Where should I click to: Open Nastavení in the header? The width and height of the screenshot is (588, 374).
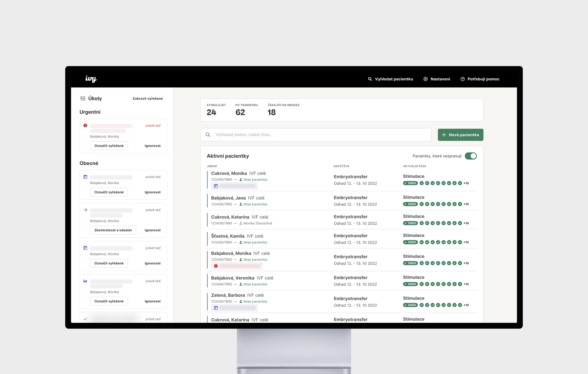pos(437,79)
